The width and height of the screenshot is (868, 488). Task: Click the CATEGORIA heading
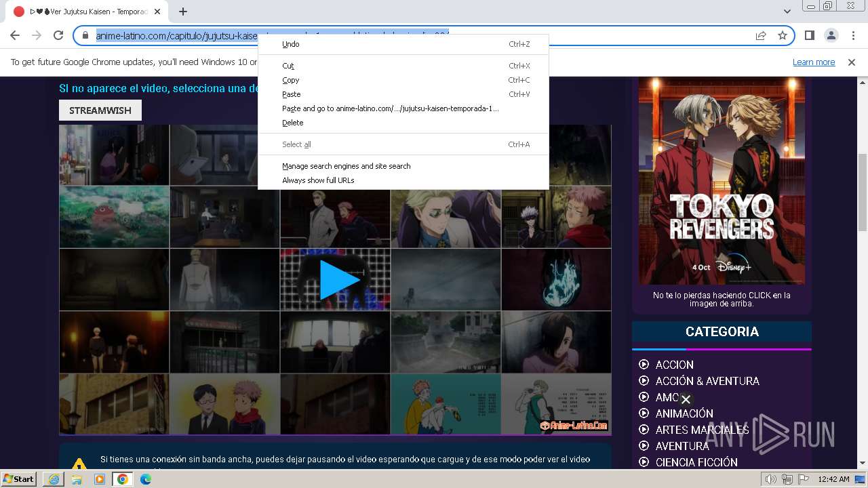click(722, 331)
